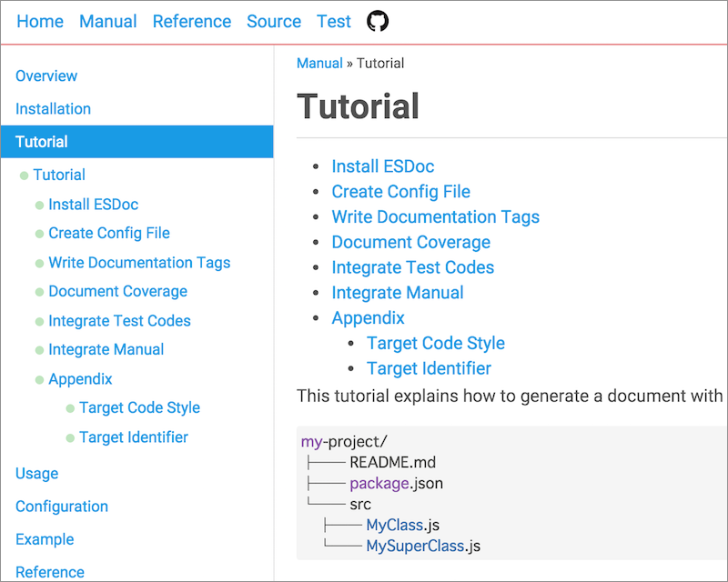Go to the Source page from top navigation
The width and height of the screenshot is (728, 582).
274,21
